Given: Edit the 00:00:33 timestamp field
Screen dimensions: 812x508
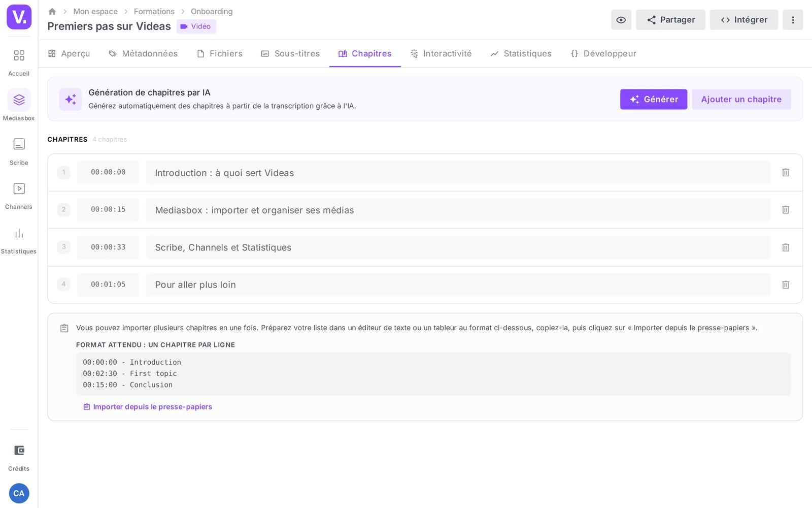Looking at the screenshot, I should tap(108, 247).
